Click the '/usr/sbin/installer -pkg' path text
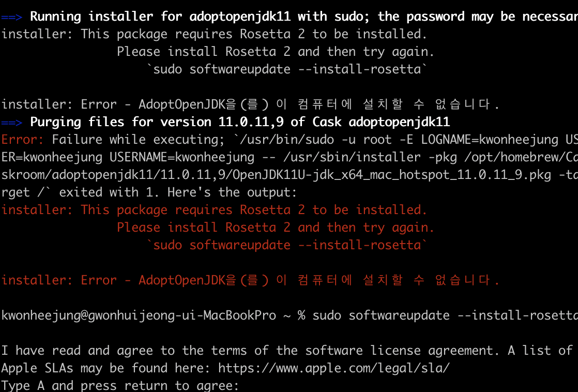The width and height of the screenshot is (578, 392). (370, 157)
